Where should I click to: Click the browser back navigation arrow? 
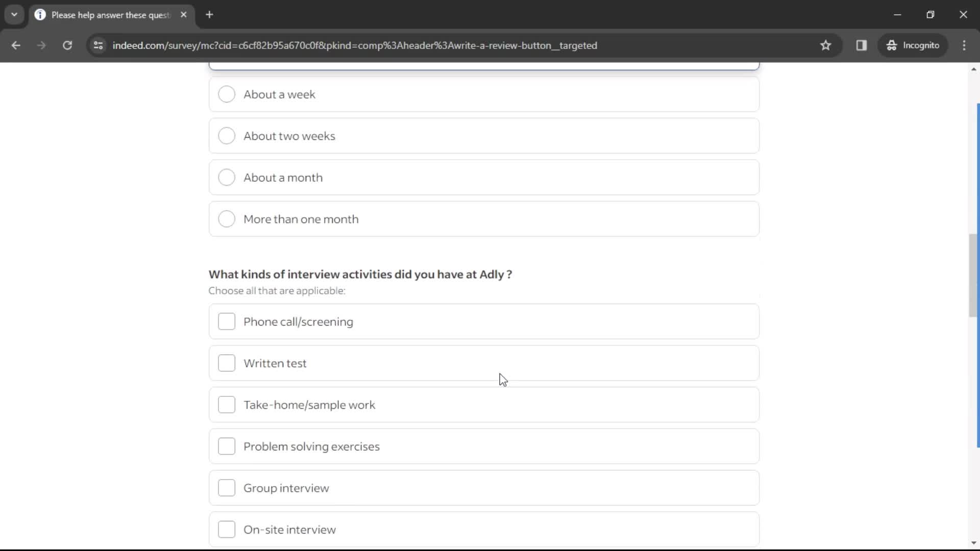(16, 46)
